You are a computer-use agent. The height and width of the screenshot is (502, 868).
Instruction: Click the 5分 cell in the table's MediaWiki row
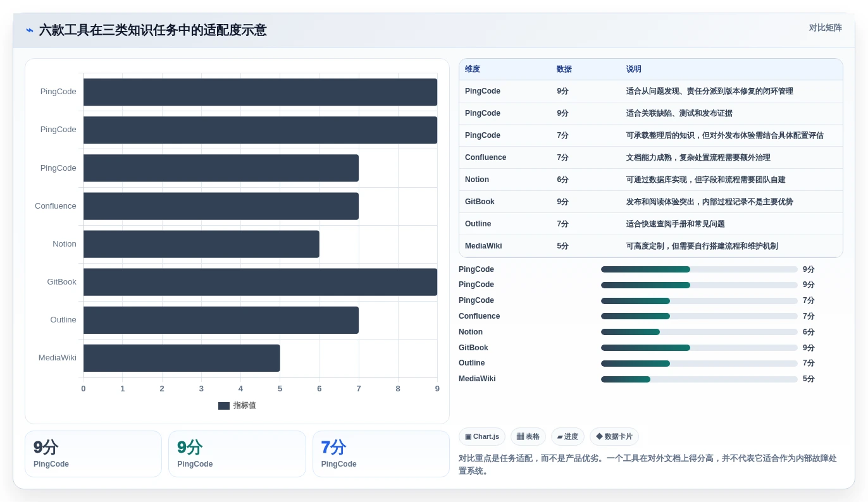(563, 246)
